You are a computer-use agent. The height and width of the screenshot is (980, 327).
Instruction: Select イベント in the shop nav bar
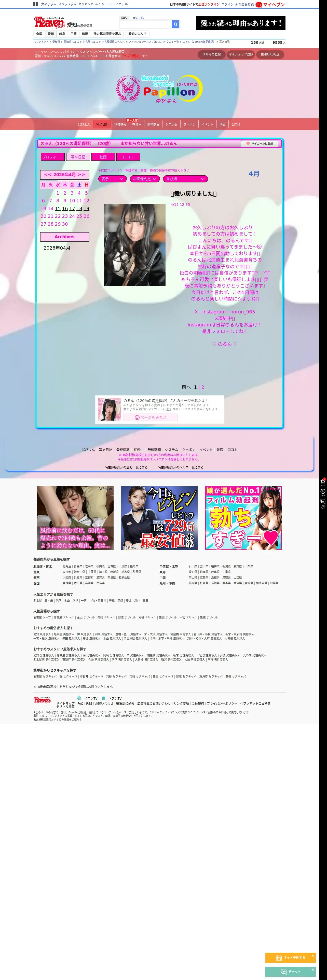208,124
